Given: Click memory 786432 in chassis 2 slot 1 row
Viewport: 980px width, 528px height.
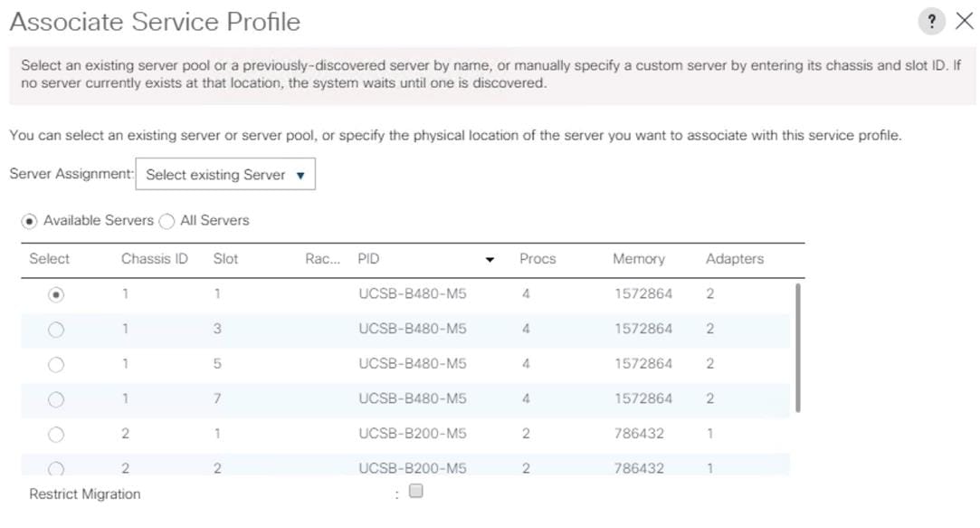Looking at the screenshot, I should tap(639, 434).
